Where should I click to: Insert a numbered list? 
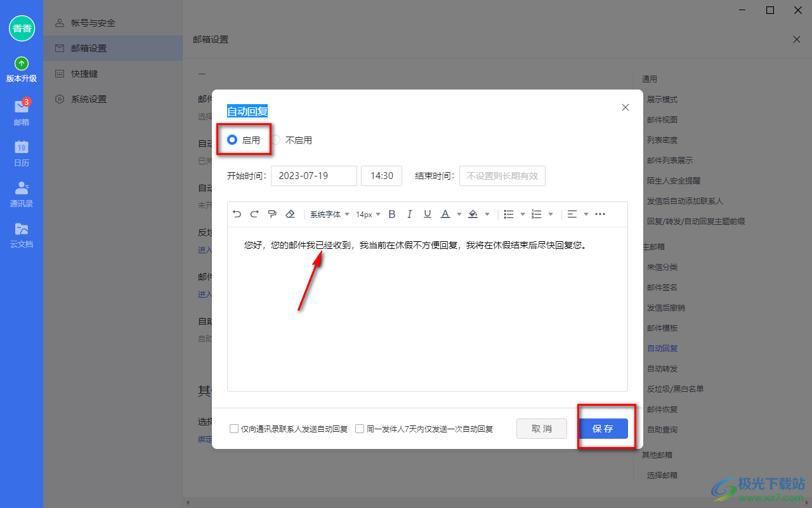click(x=536, y=214)
